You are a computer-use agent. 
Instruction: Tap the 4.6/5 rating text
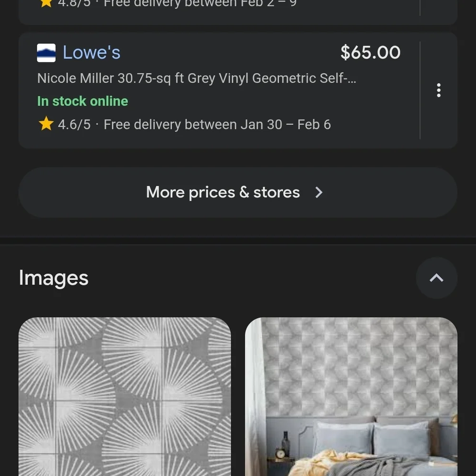[74, 124]
